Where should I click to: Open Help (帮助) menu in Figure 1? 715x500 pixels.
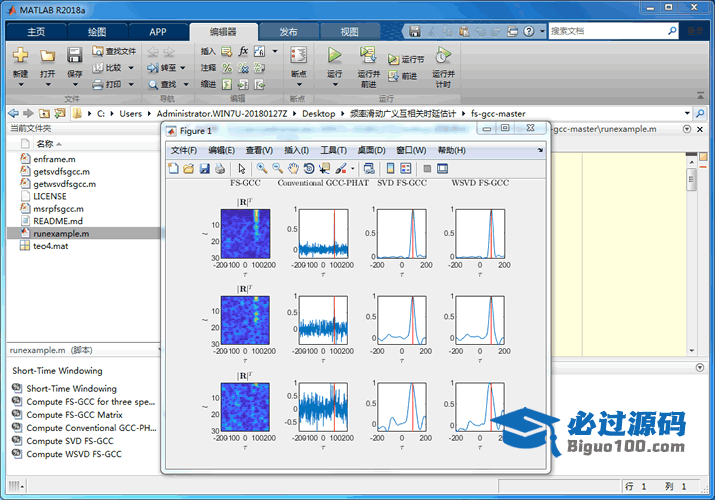pos(451,150)
